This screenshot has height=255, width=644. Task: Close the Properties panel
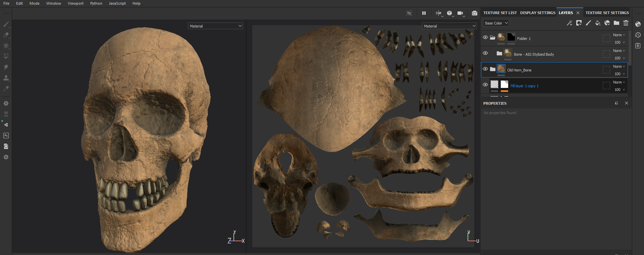click(627, 103)
